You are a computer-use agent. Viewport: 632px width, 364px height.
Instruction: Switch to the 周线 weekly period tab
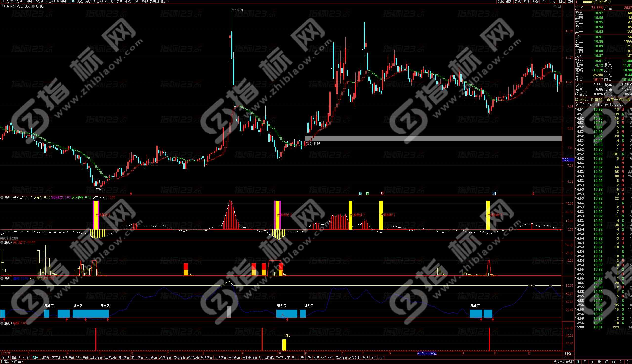80,1
